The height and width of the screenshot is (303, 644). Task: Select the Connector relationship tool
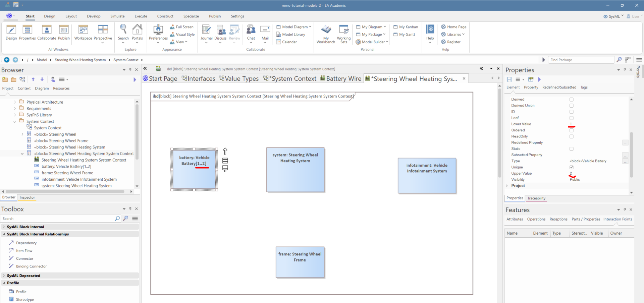(x=24, y=258)
